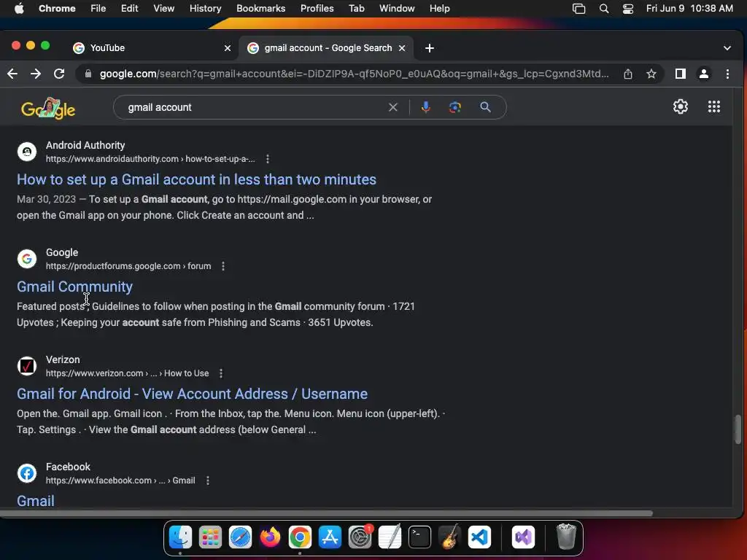
Task: Open Visual Studio Code from dock
Action: (479, 537)
